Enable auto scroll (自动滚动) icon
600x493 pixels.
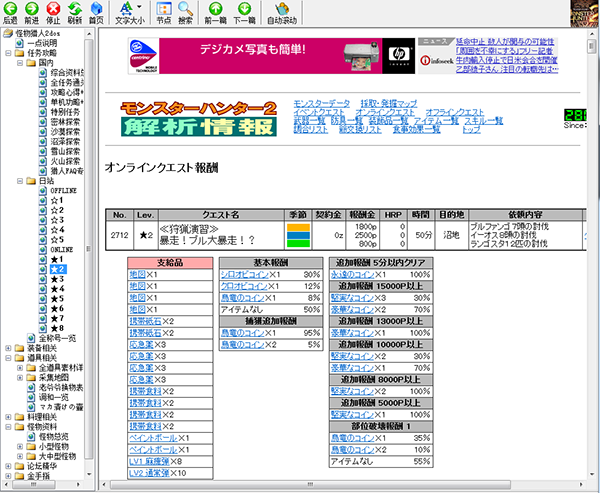tap(282, 8)
